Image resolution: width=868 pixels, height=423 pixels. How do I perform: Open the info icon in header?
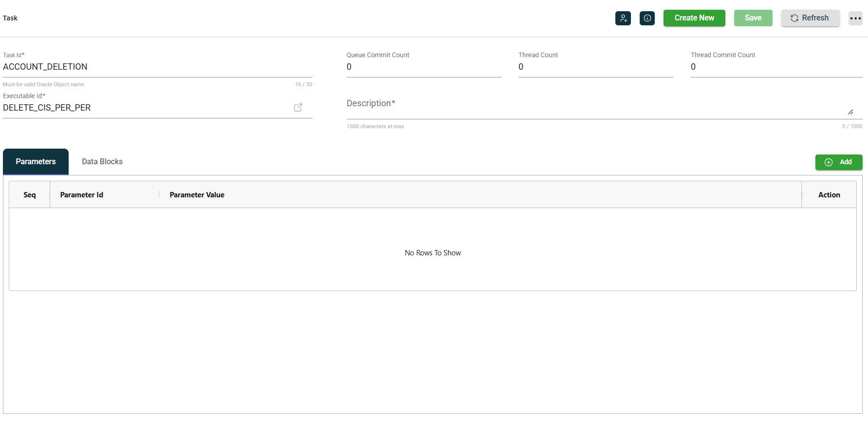pos(647,18)
